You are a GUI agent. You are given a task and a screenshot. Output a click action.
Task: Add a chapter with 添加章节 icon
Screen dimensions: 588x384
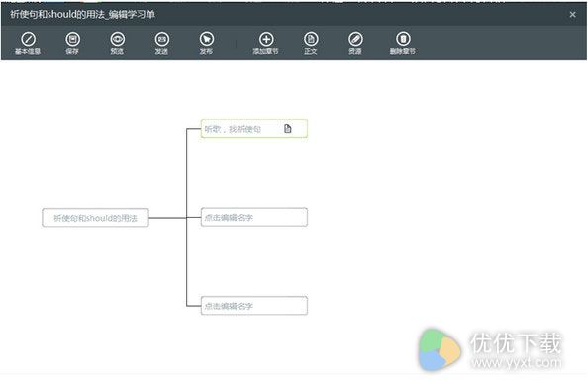click(266, 39)
